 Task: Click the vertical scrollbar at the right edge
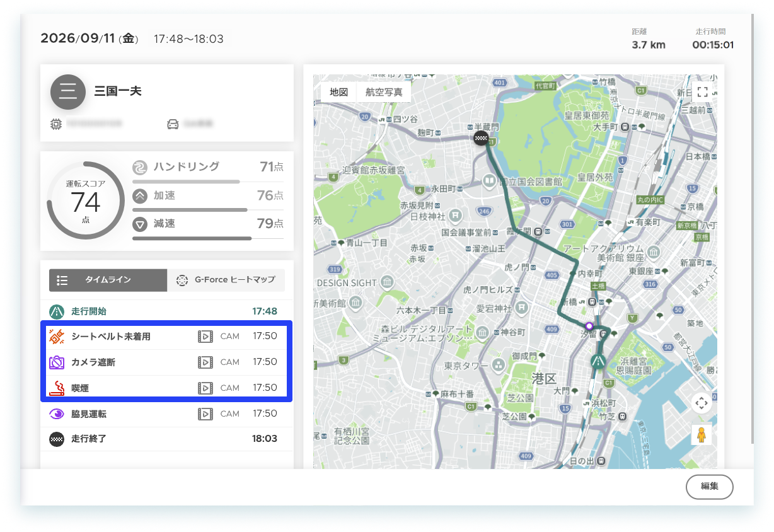point(751,228)
